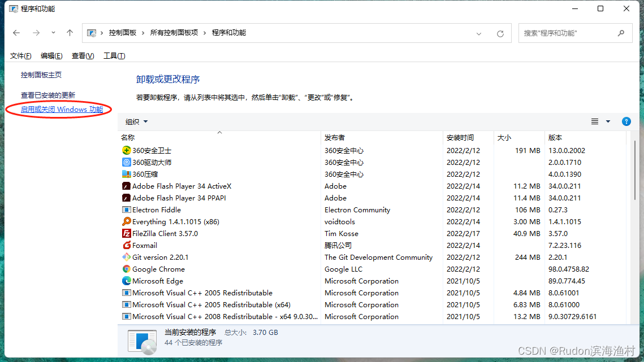This screenshot has width=644, height=362.
Task: Sort by 安装时间 column header
Action: pyautogui.click(x=468, y=137)
